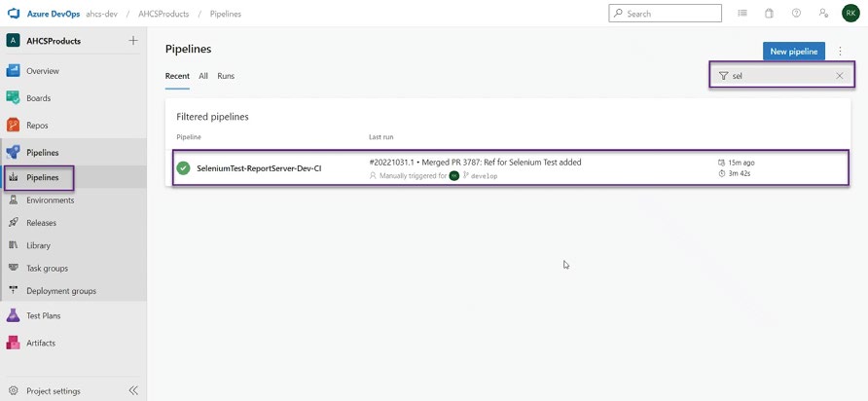Viewport: 868px width, 401px height.
Task: Open Test Plans in sidebar
Action: [43, 315]
